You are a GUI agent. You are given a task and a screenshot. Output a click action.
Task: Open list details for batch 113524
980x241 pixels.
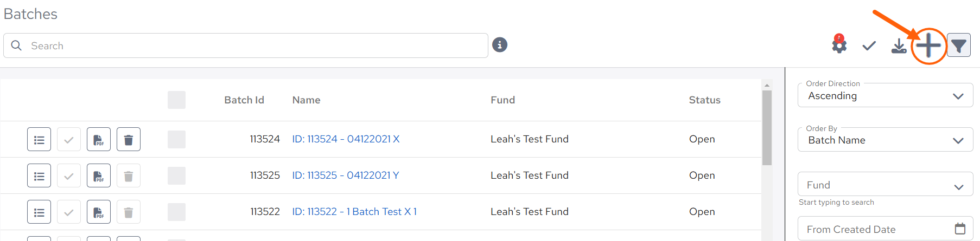(39, 139)
